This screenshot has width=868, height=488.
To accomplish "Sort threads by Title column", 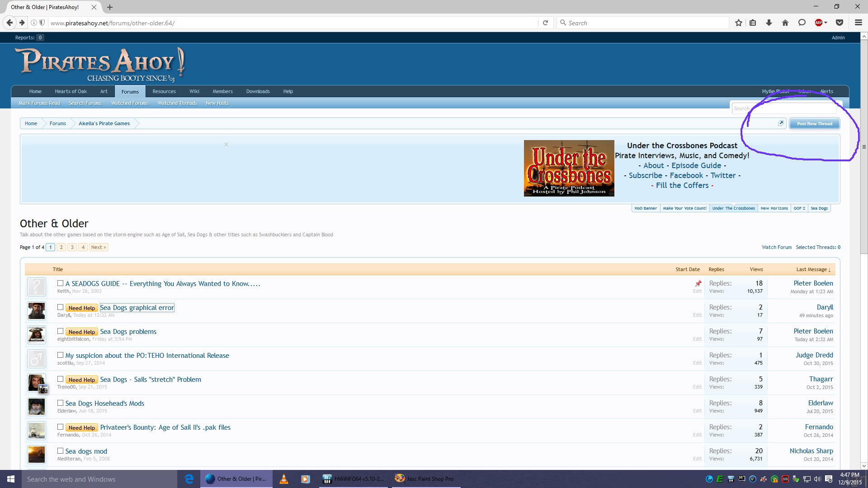I will pyautogui.click(x=58, y=269).
